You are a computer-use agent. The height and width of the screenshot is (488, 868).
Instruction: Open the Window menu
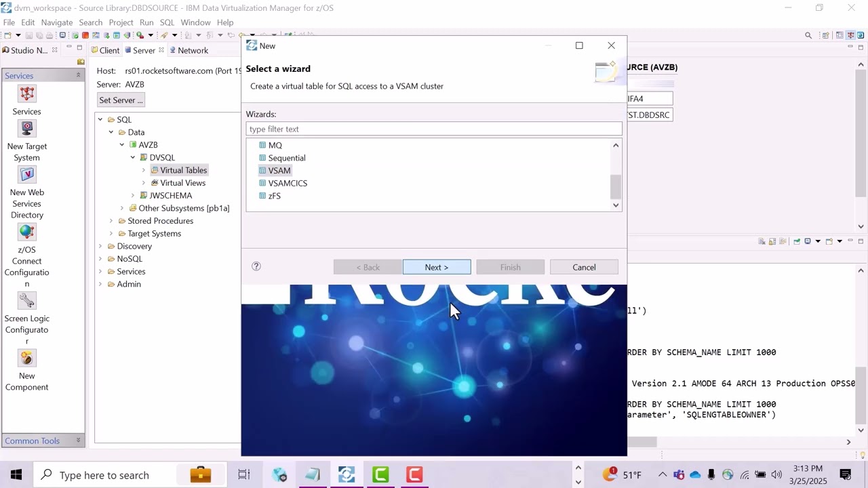click(195, 22)
